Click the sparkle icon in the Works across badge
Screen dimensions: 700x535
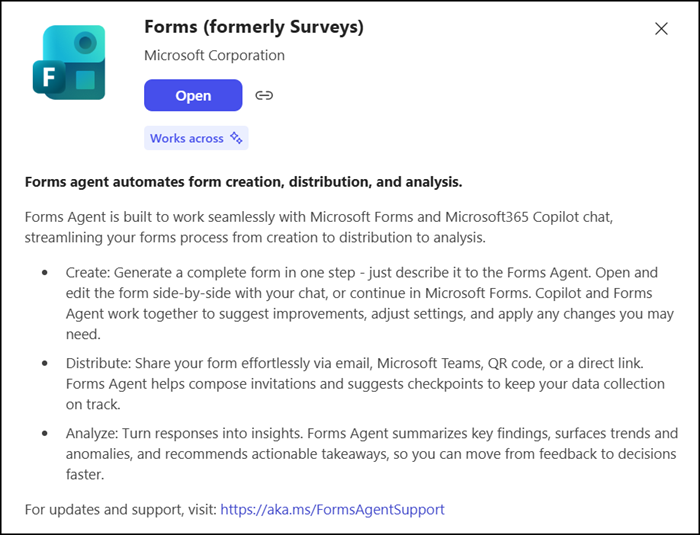237,138
